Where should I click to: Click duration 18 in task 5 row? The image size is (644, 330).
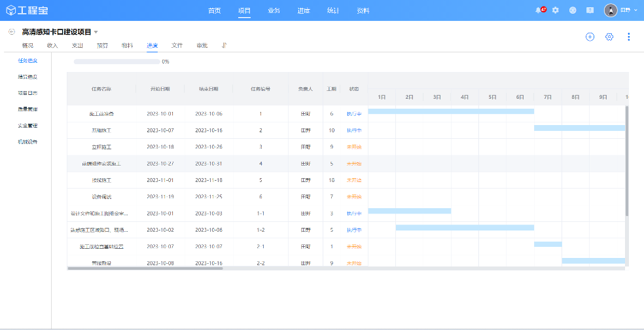(x=331, y=180)
